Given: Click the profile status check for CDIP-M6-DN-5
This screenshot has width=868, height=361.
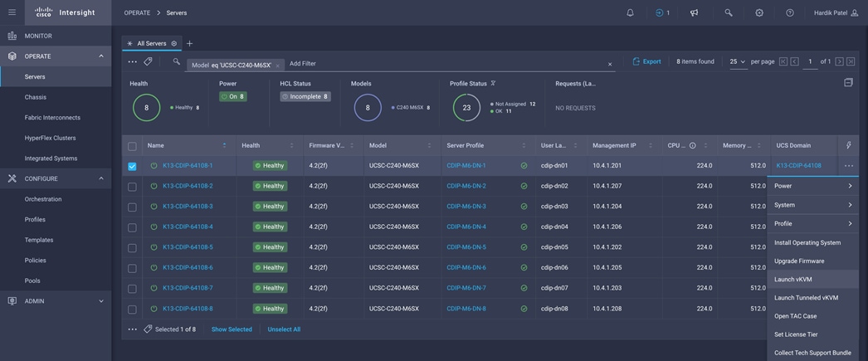Looking at the screenshot, I should [x=524, y=247].
